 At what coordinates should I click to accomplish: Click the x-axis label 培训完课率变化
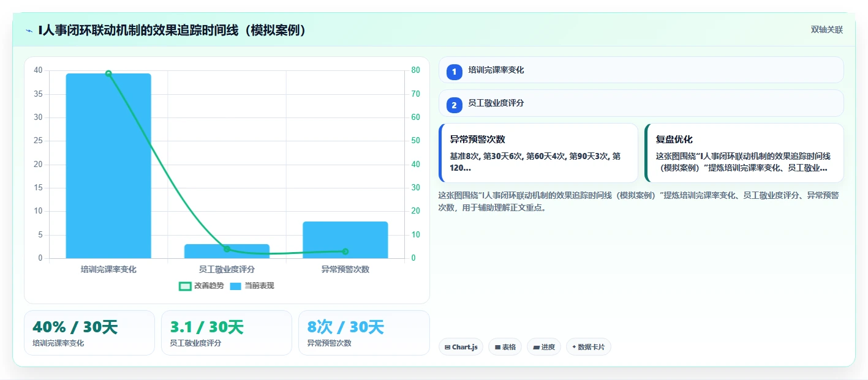(x=108, y=269)
